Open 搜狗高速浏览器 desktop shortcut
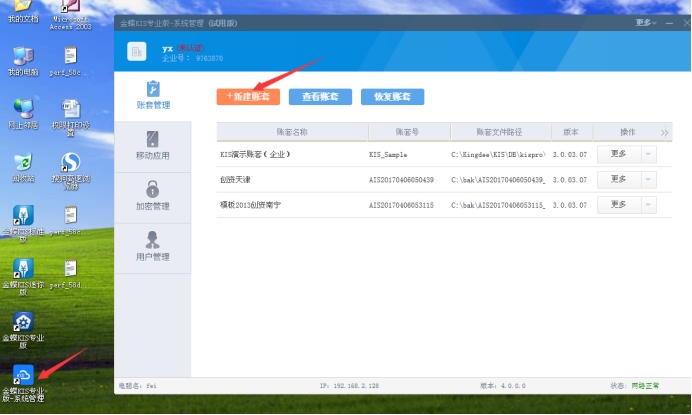This screenshot has height=415, width=692. point(71,171)
